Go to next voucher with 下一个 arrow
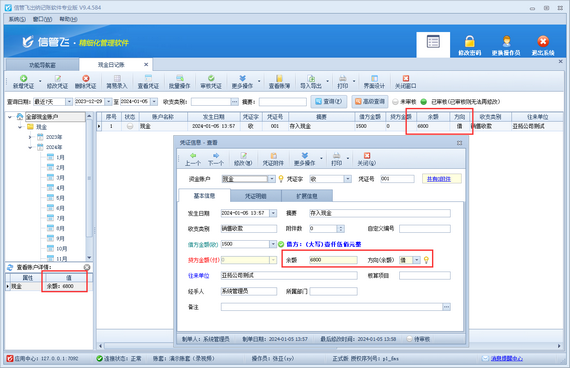 (216, 156)
